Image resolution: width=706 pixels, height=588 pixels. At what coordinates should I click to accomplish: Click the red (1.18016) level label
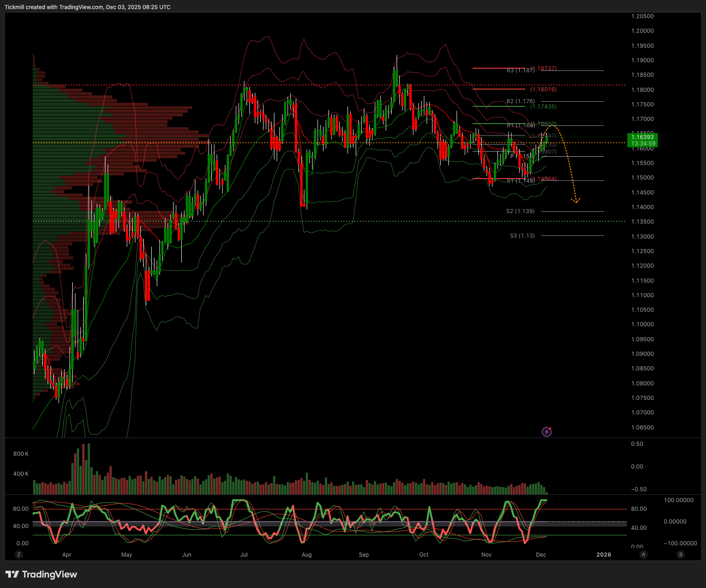pyautogui.click(x=543, y=90)
